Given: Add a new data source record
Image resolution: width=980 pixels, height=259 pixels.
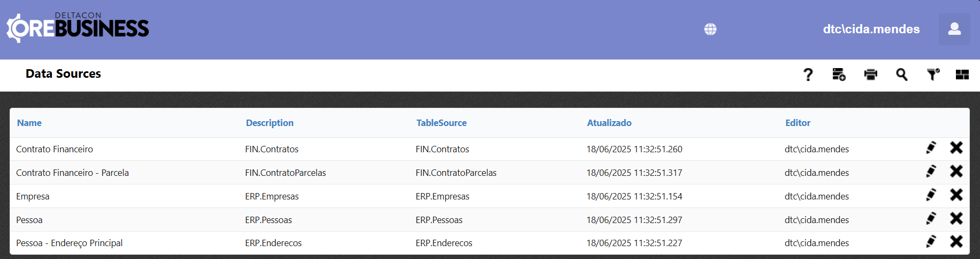Looking at the screenshot, I should (839, 75).
